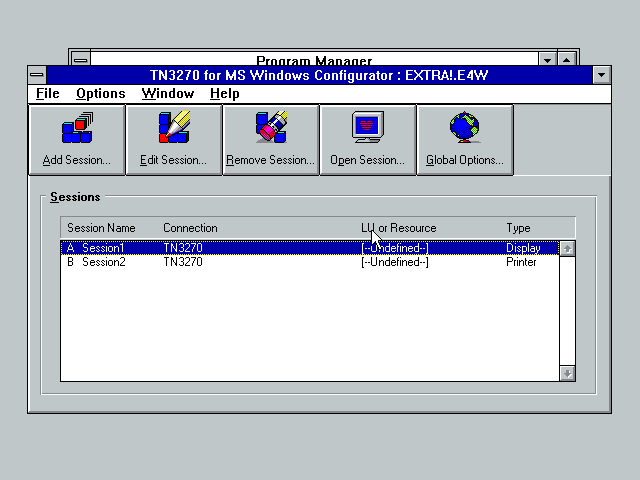Click the session letter A
640x480 pixels.
pyautogui.click(x=70, y=248)
